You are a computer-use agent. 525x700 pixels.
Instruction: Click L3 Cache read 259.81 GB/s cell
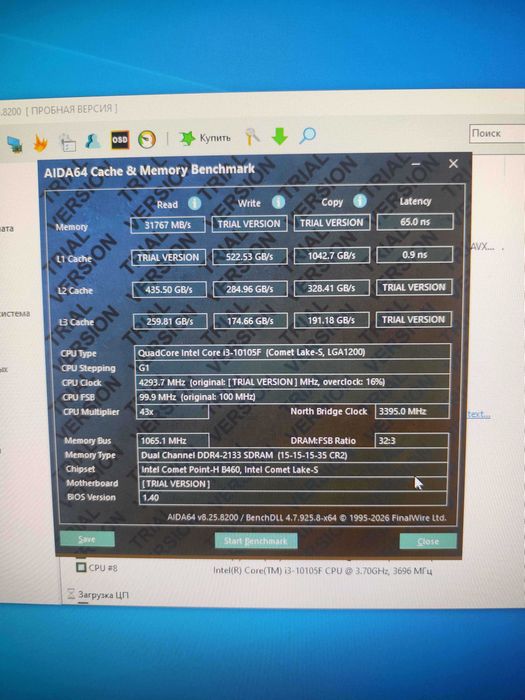170,321
